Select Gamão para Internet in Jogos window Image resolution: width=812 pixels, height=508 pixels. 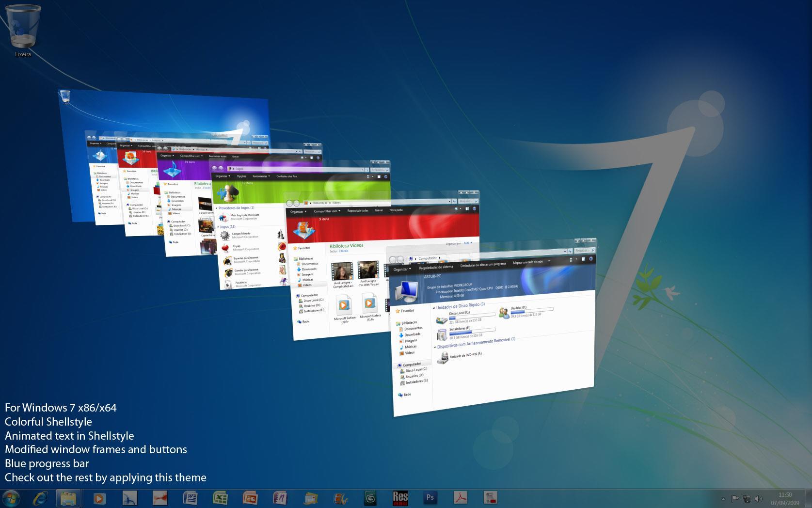click(241, 271)
